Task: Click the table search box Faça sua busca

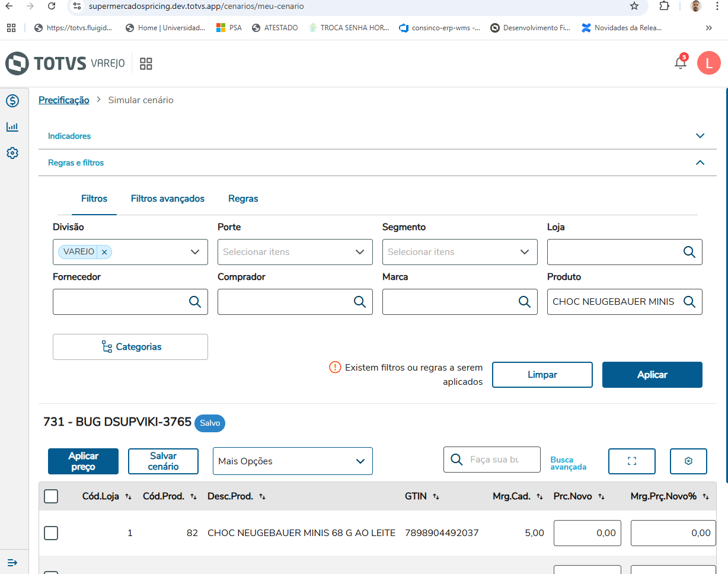Action: pyautogui.click(x=492, y=460)
